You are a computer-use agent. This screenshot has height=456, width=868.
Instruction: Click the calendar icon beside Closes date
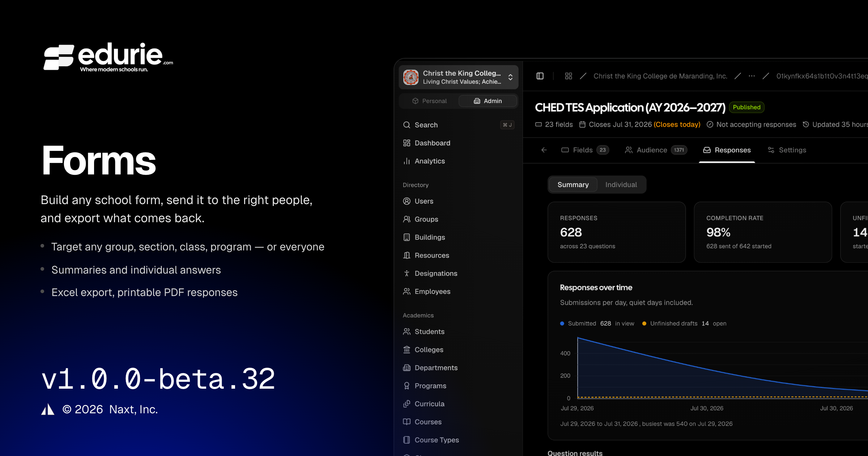[582, 124]
